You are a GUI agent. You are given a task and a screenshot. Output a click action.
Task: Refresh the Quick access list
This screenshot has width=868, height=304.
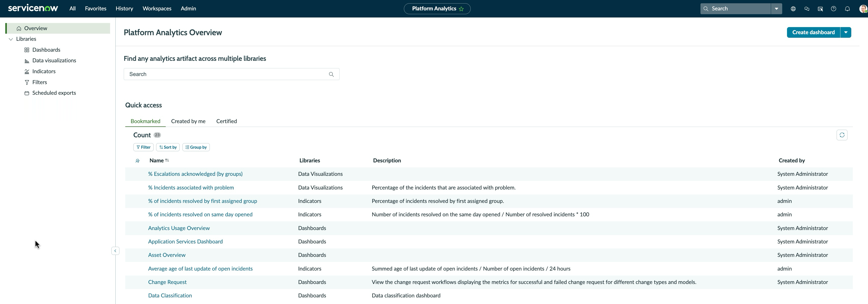click(842, 135)
